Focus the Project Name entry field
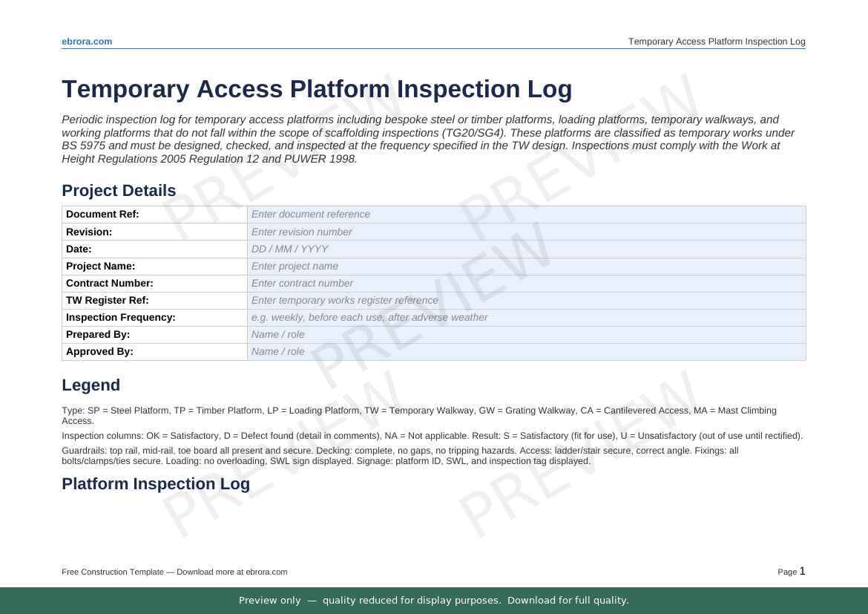The image size is (868, 614). click(x=525, y=266)
